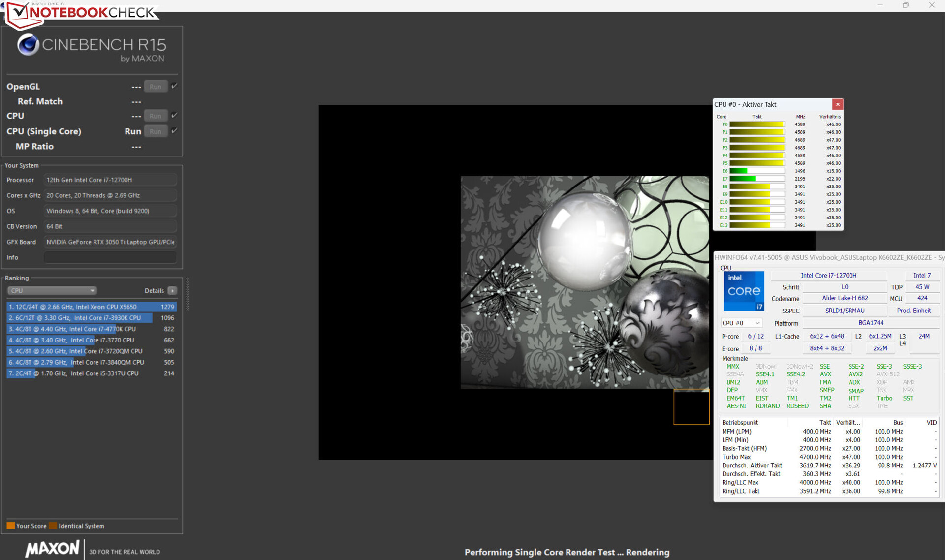This screenshot has width=945, height=560.
Task: Toggle the CPU test checkmark
Action: 174,116
